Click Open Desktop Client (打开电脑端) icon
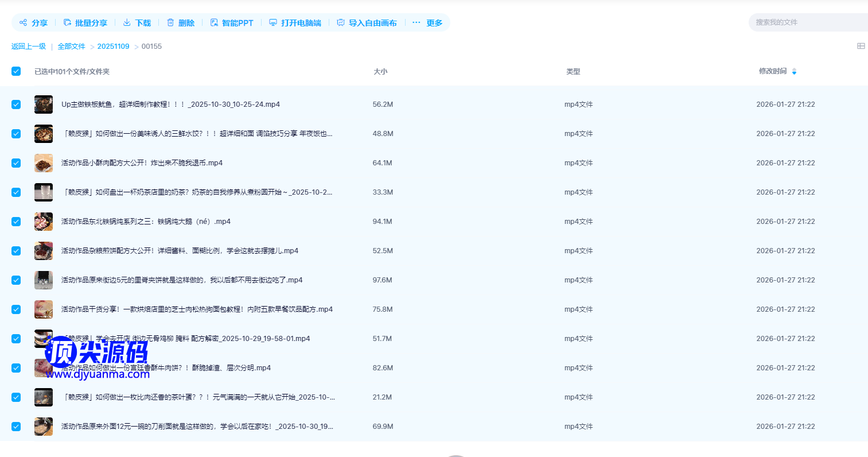 [273, 23]
